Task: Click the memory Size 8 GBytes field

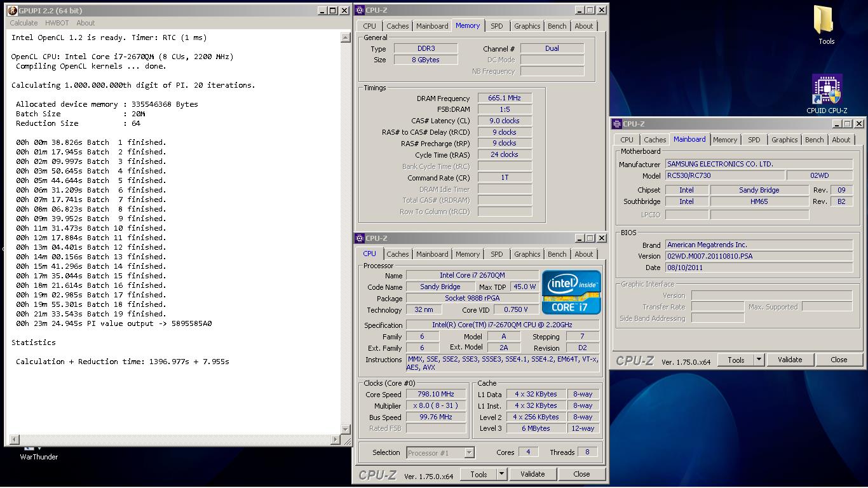Action: pyautogui.click(x=425, y=60)
